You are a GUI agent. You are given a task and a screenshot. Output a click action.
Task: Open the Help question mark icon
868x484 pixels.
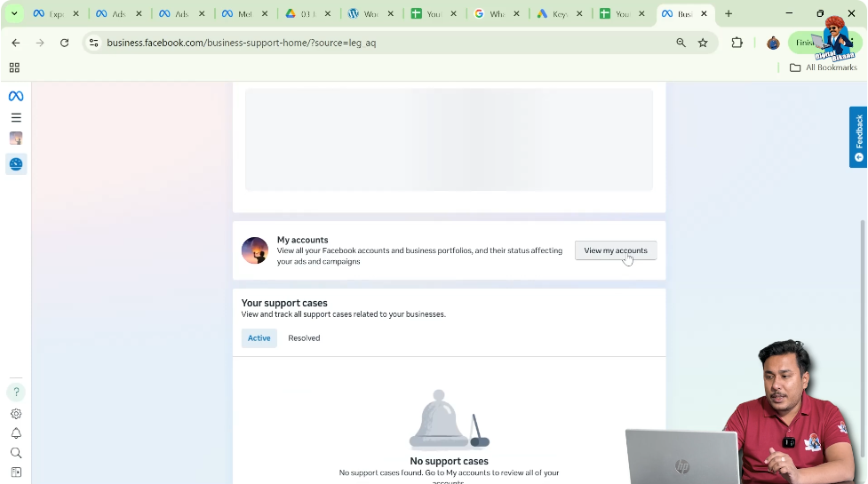click(16, 393)
